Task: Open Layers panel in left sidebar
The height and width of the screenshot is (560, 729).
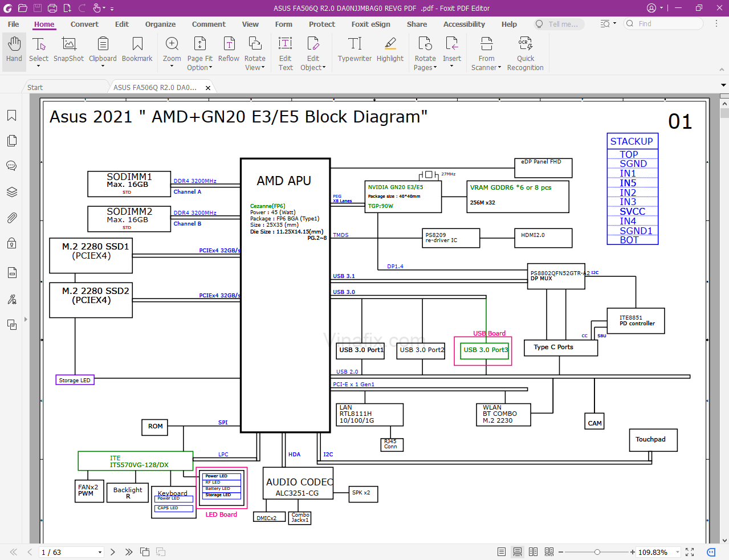Action: [11, 191]
